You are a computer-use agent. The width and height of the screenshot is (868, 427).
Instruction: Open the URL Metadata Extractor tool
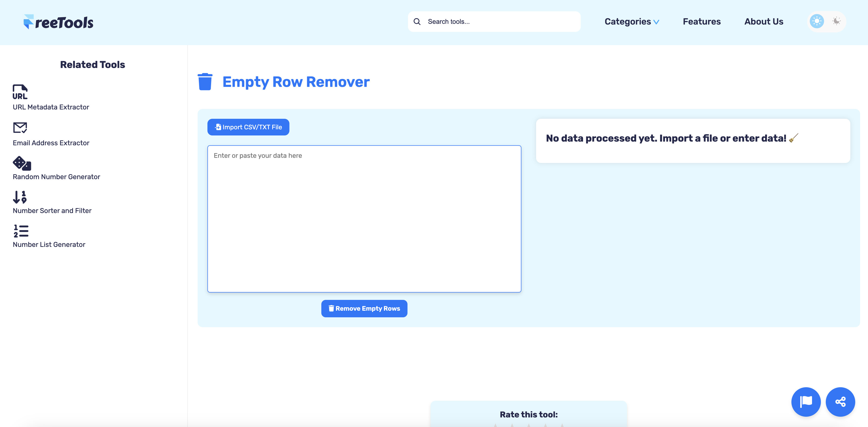(51, 107)
